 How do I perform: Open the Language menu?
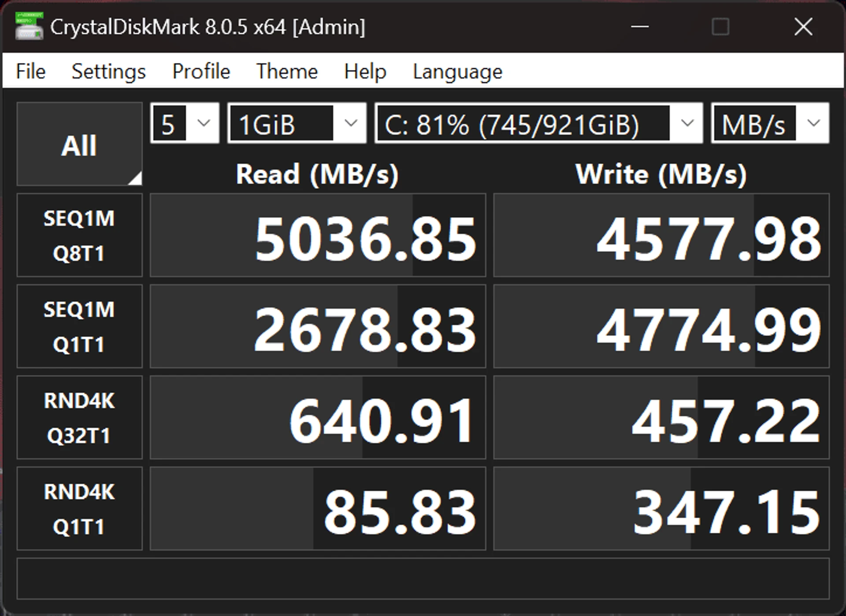click(457, 71)
